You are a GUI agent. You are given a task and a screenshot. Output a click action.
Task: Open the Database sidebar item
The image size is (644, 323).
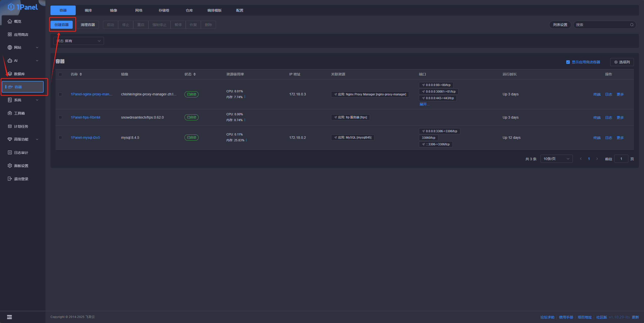19,74
